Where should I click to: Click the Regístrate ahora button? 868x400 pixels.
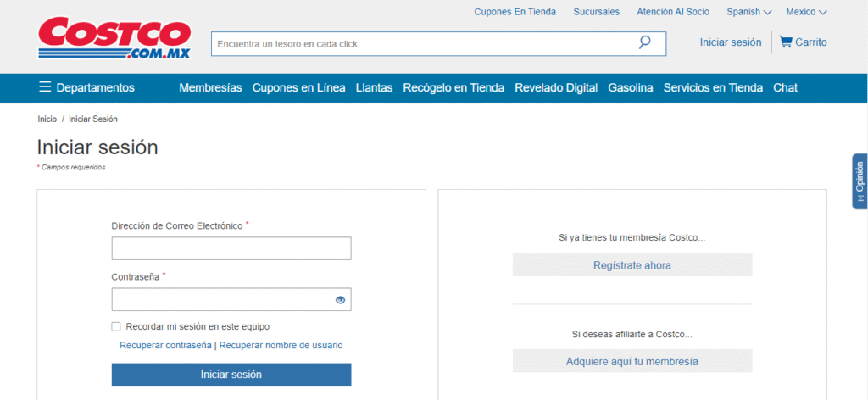[632, 265]
